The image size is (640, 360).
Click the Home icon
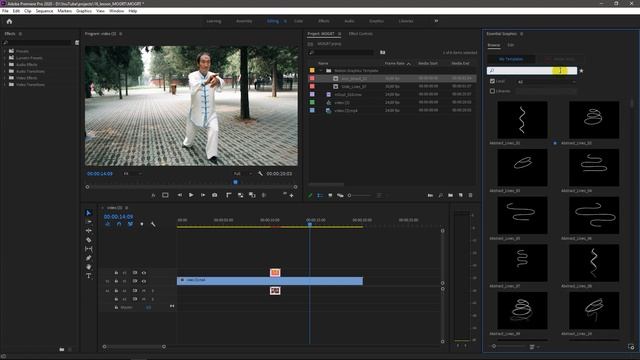(x=9, y=21)
